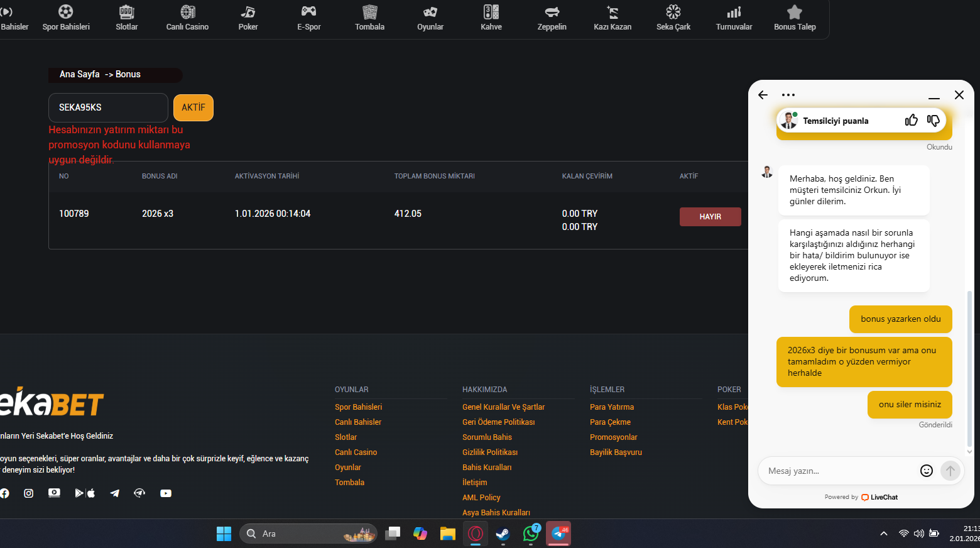Go to Canlı Casino in top menu
This screenshot has width=980, height=548.
[187, 18]
